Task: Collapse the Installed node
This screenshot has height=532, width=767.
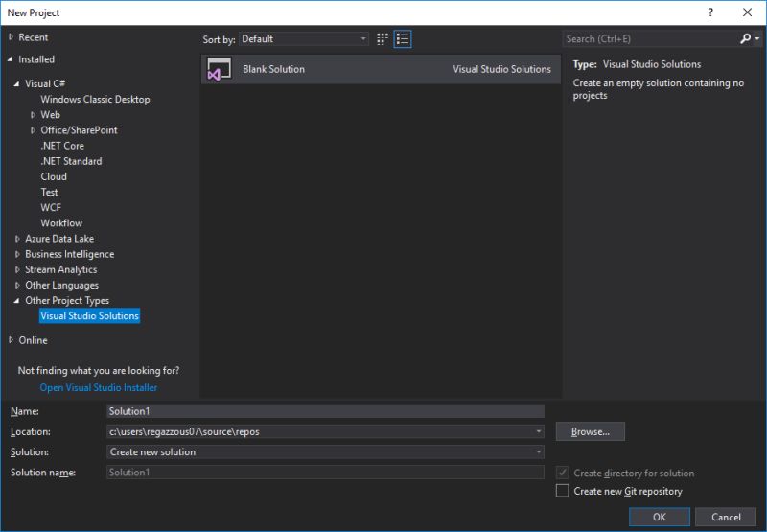Action: pos(11,59)
